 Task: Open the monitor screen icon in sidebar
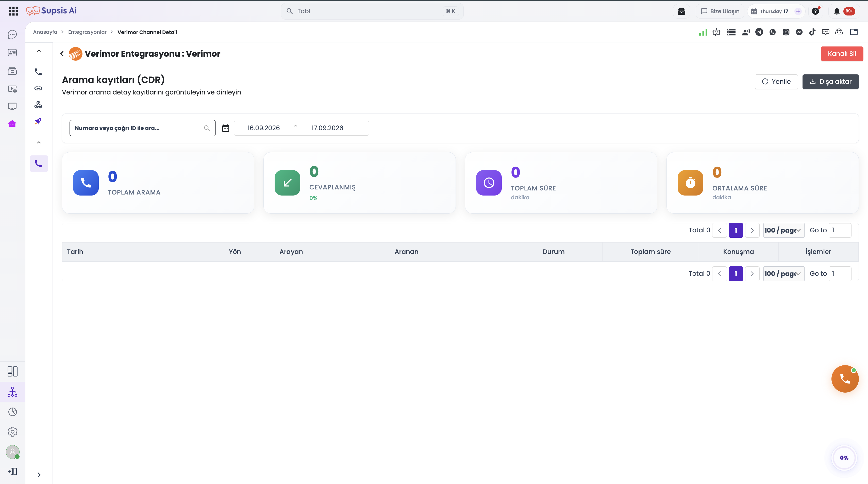[12, 106]
